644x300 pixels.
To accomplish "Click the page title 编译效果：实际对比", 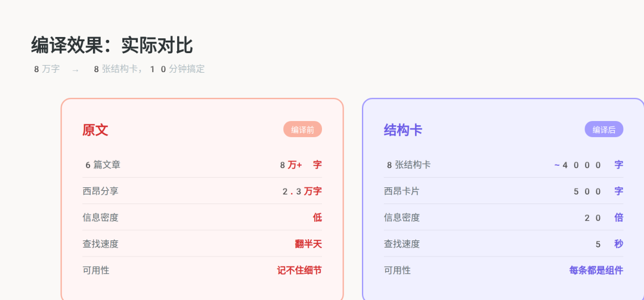I will coord(112,45).
